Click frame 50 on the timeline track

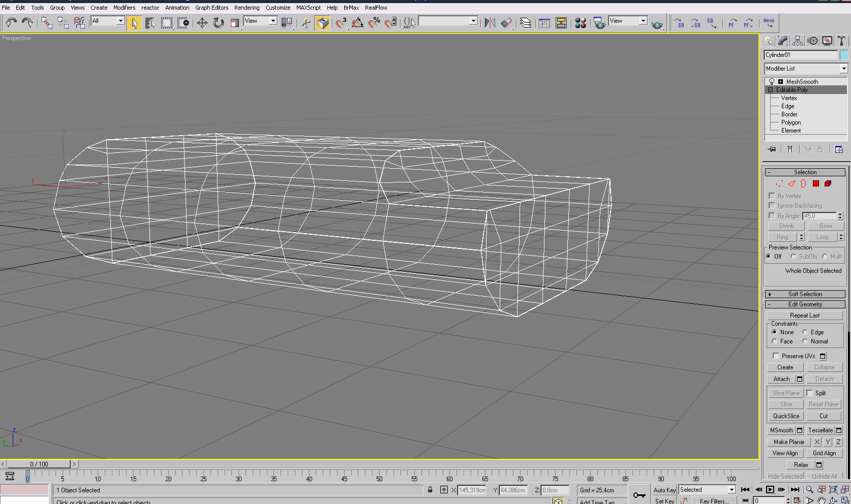tap(379, 476)
